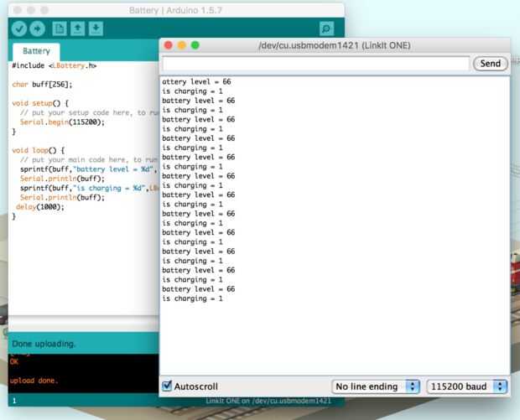Click the "attery level = 66" first output line
Image resolution: width=520 pixels, height=420 pixels.
196,82
